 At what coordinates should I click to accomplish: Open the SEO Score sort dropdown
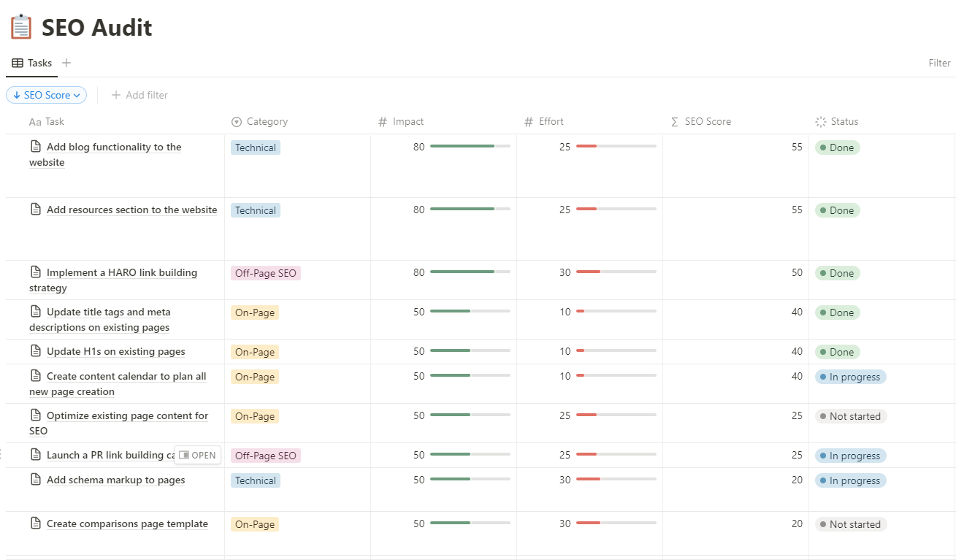[46, 95]
